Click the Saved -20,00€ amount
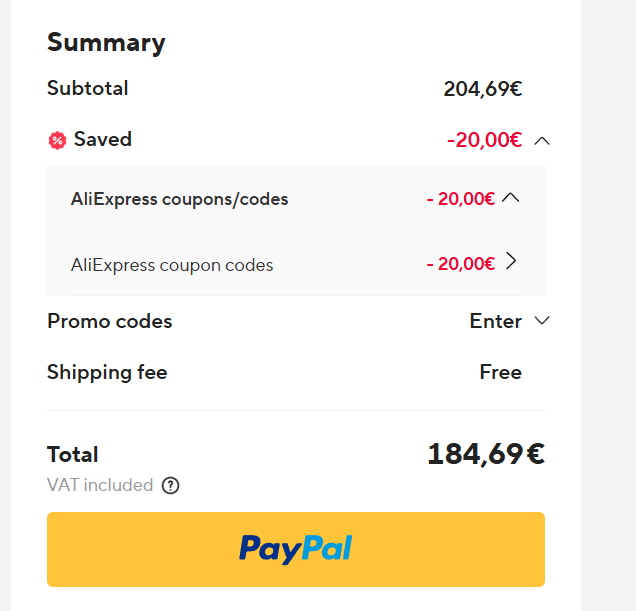 pyautogui.click(x=484, y=140)
